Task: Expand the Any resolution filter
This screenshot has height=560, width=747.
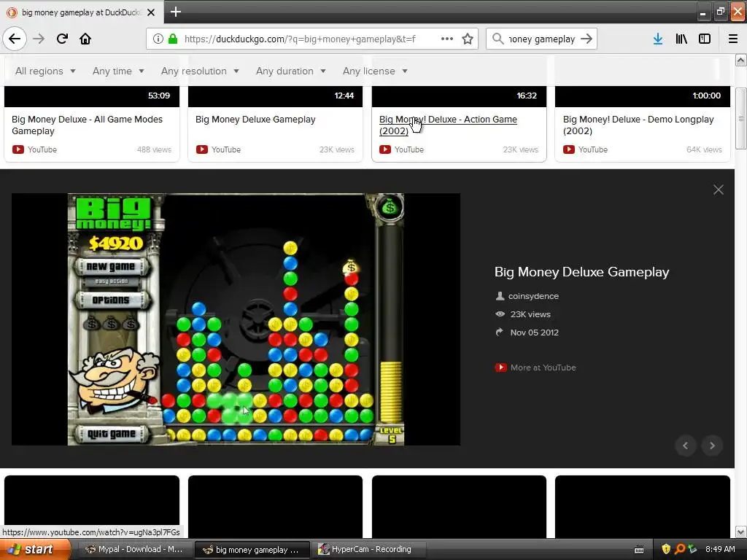Action: click(x=200, y=71)
